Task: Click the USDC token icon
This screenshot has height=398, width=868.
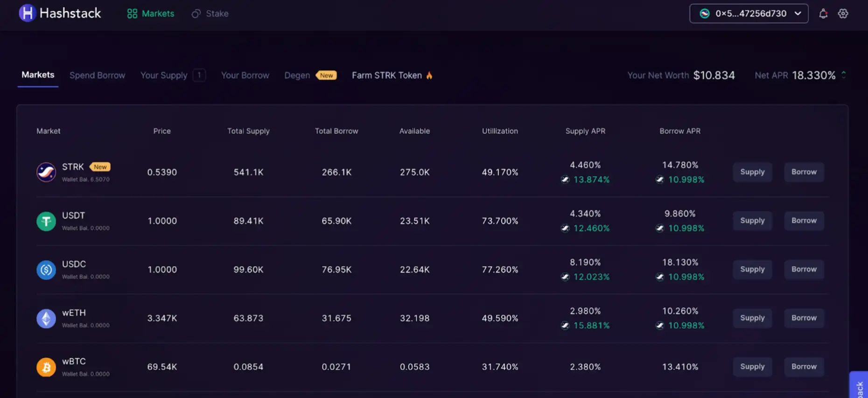Action: coord(46,270)
